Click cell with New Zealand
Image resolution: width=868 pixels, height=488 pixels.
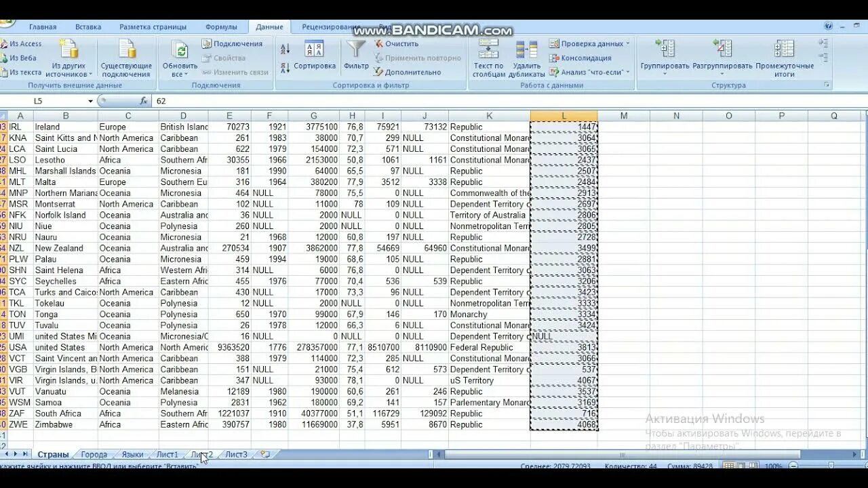click(x=66, y=248)
